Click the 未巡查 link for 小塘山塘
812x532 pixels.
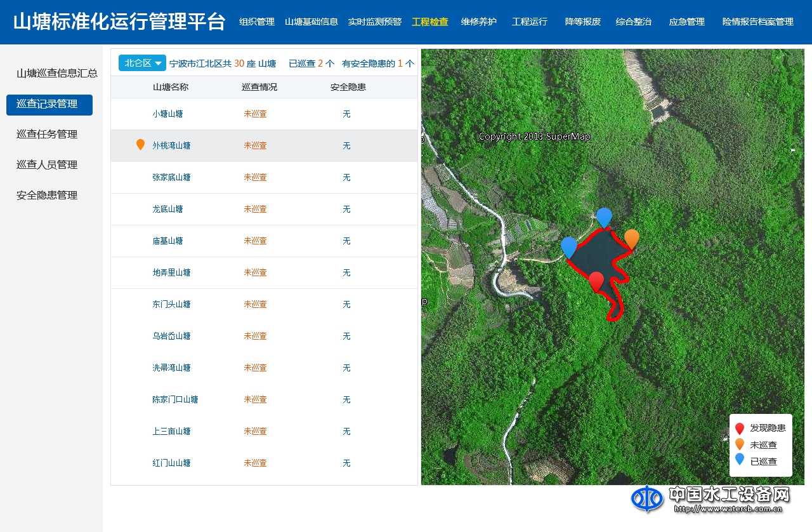coord(255,114)
